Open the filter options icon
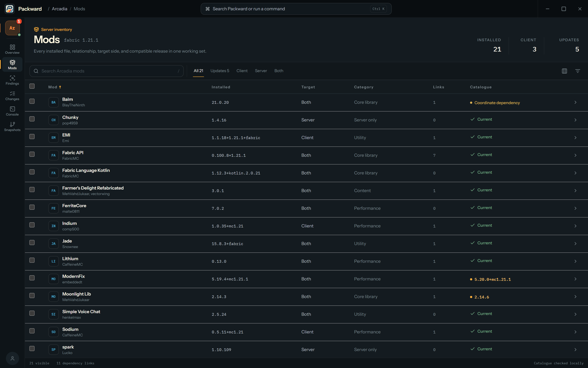This screenshot has height=368, width=588. (x=578, y=71)
